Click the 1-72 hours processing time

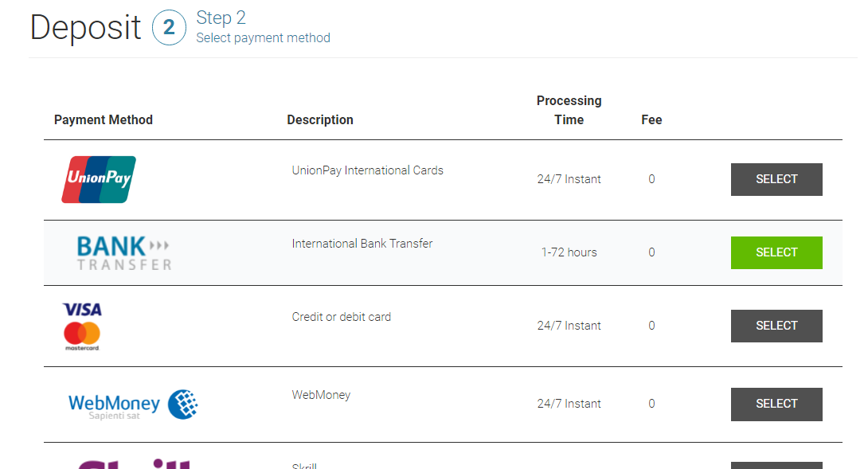(569, 252)
